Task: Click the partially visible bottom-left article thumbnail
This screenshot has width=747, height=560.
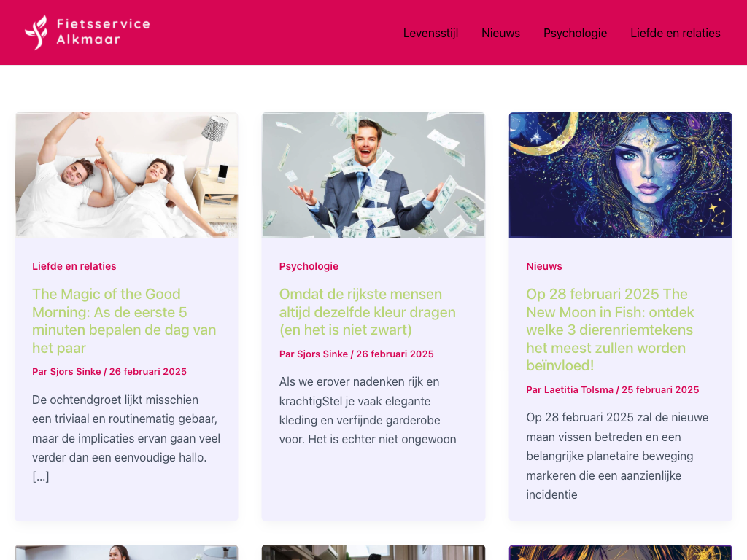Action: [126, 553]
